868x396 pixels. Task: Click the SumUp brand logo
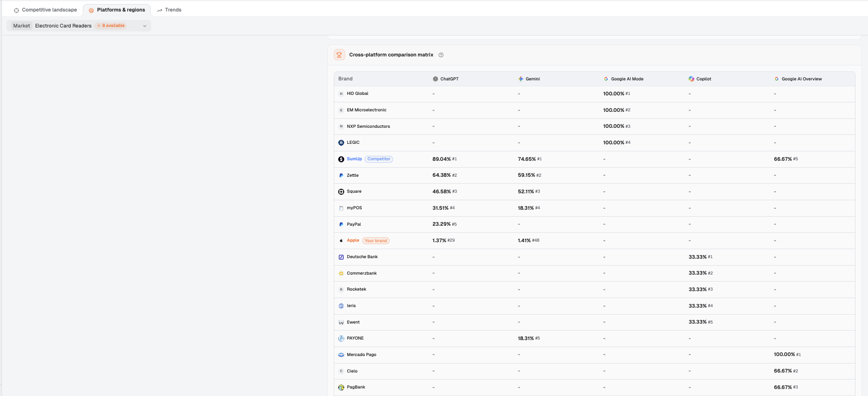tap(341, 159)
